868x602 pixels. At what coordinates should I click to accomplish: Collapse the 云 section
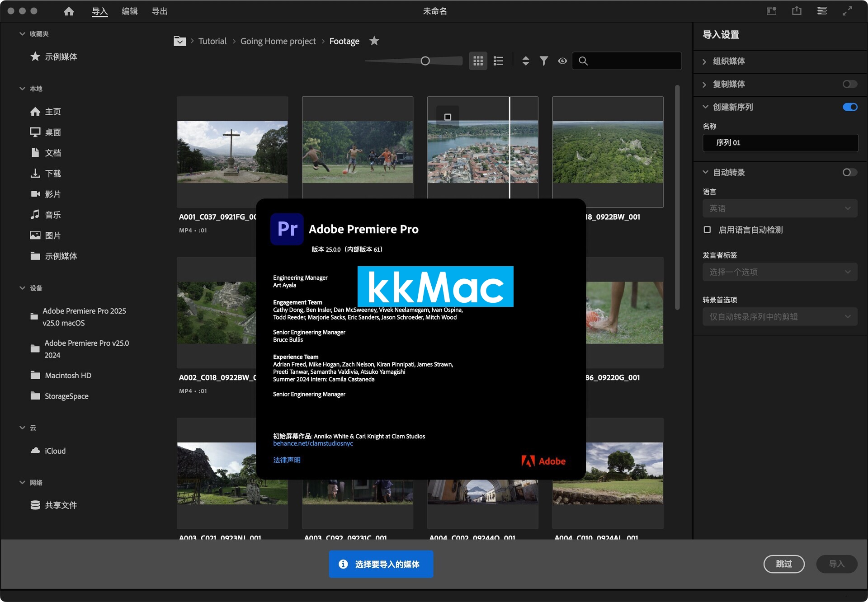click(x=22, y=428)
